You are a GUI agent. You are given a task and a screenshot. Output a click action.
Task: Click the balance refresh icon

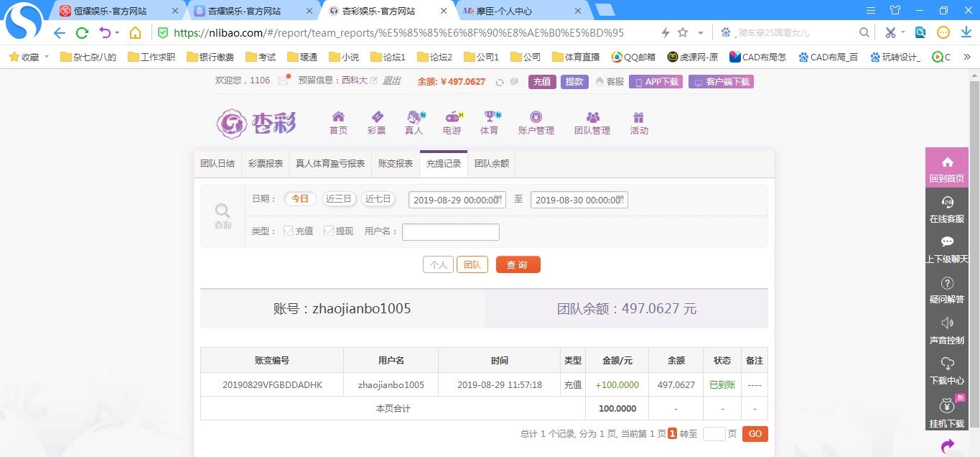coord(500,82)
